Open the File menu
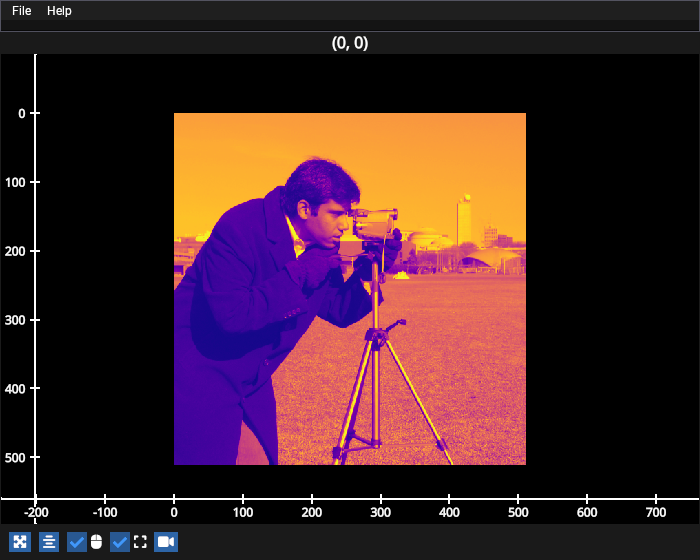The width and height of the screenshot is (700, 560). 21,11
